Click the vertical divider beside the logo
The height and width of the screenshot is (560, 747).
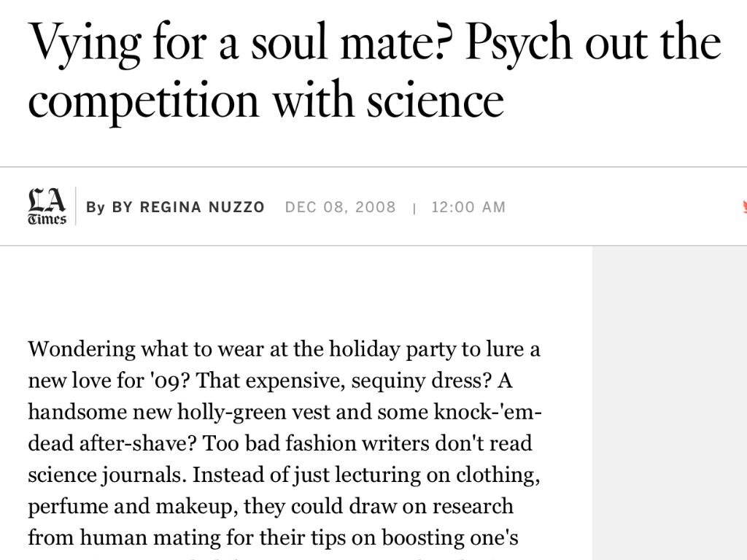pos(76,206)
